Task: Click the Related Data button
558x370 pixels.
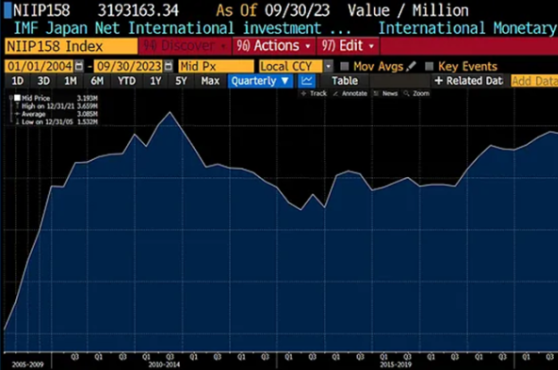Action: pos(468,81)
